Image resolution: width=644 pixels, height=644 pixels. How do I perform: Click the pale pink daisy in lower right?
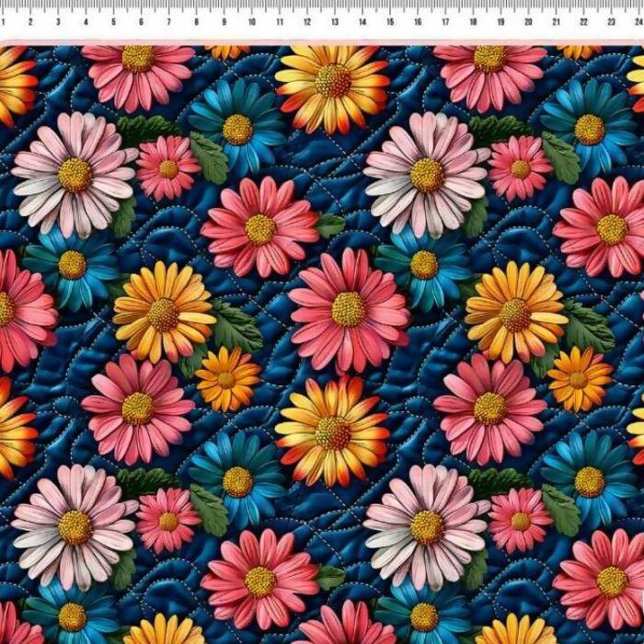[x=427, y=527]
